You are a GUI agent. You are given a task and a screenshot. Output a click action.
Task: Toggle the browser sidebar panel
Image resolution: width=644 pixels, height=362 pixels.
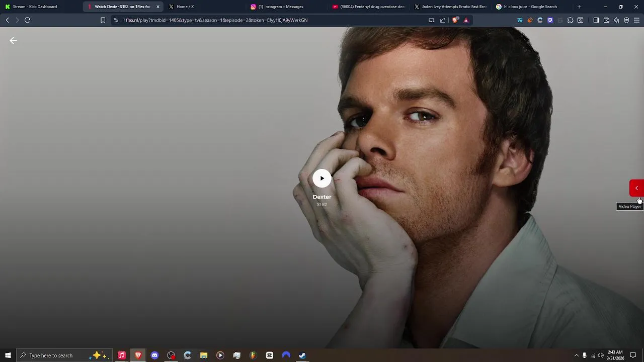click(596, 20)
